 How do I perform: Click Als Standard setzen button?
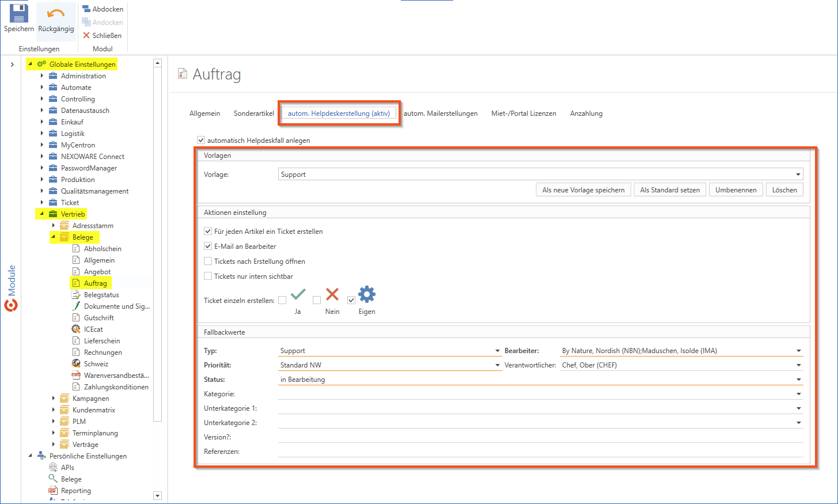click(670, 190)
